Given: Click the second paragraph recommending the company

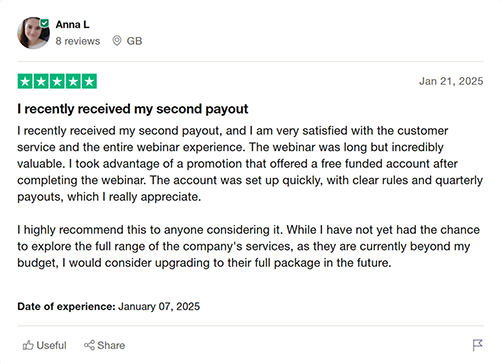Looking at the screenshot, I should tap(248, 246).
